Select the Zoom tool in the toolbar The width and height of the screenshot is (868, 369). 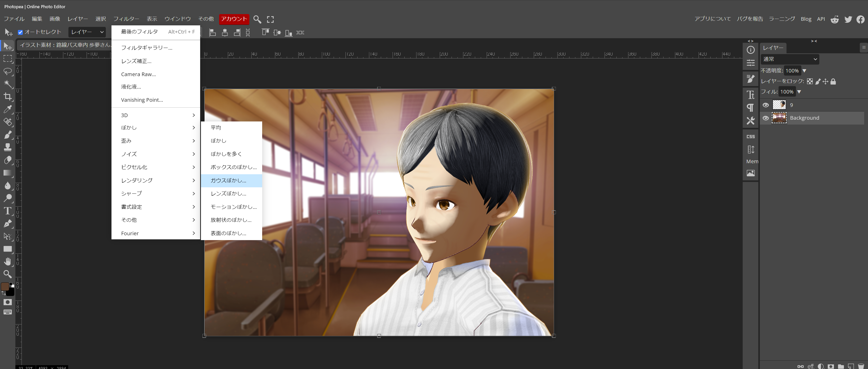tap(7, 274)
